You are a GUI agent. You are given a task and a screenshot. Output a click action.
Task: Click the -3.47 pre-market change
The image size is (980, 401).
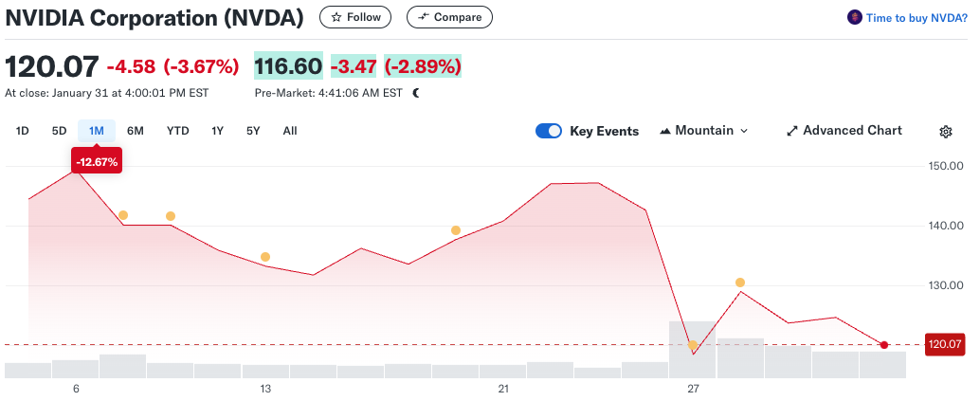pos(354,65)
